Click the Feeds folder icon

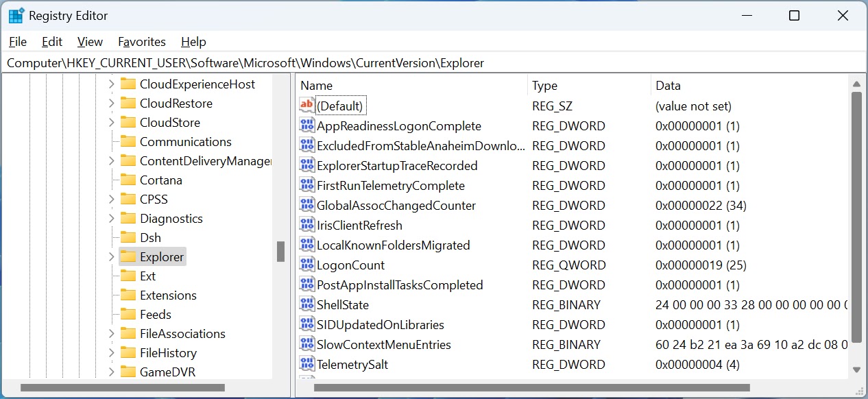pos(128,314)
